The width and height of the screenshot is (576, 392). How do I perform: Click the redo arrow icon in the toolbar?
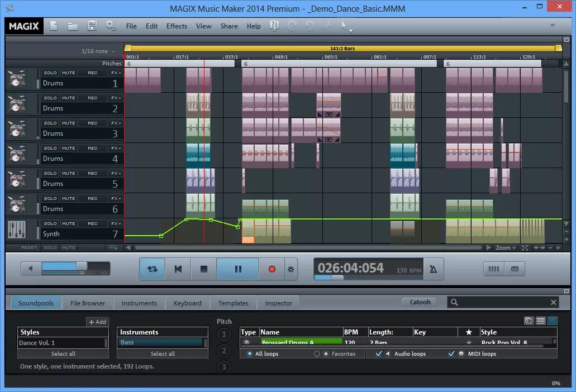click(292, 26)
